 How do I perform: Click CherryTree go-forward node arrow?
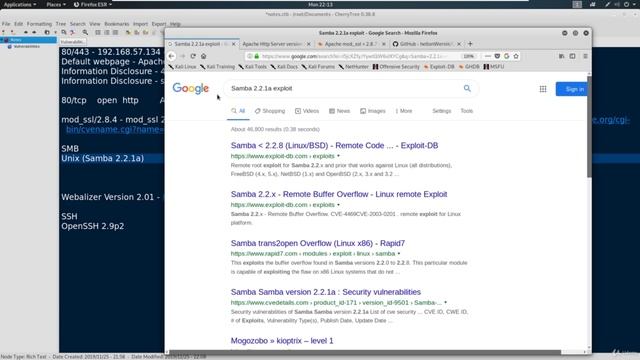tap(34, 32)
